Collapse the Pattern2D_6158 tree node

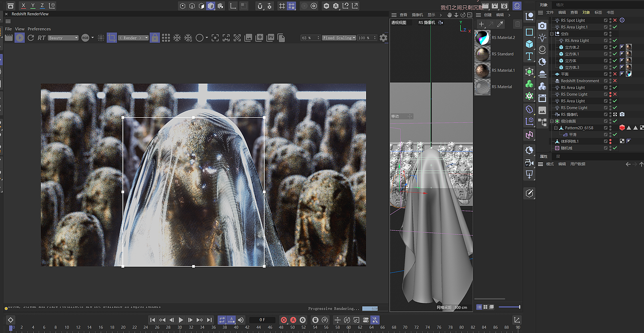556,128
